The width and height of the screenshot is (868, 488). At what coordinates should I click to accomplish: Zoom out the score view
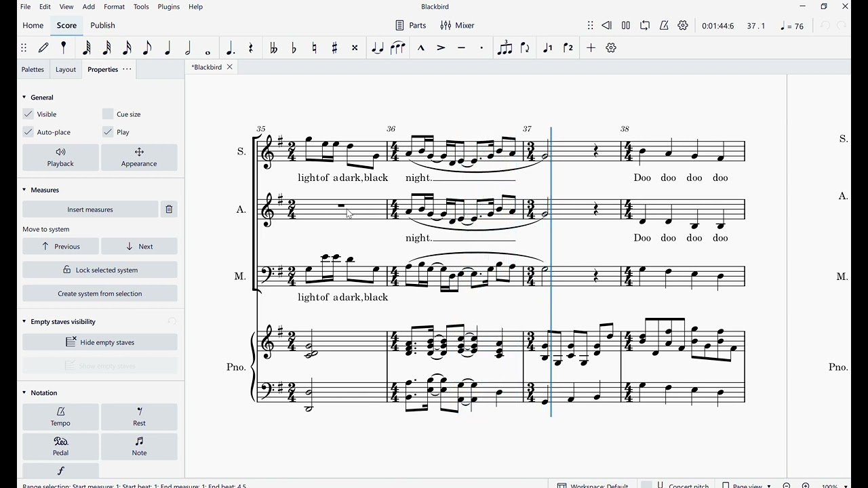(x=787, y=485)
